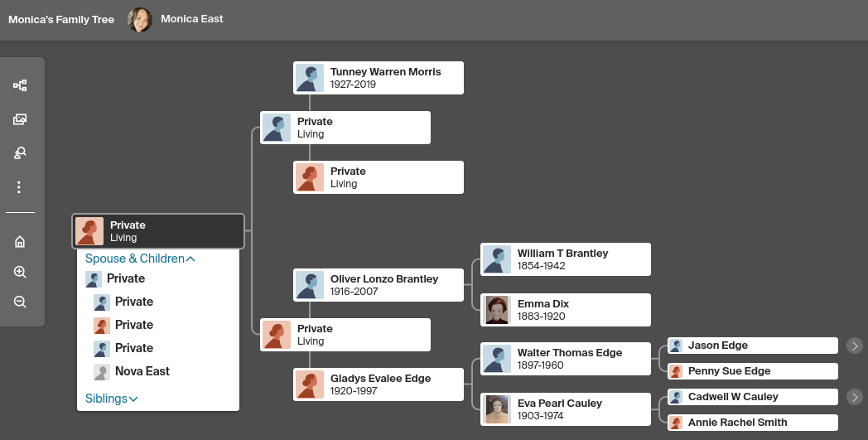Click the find person search icon

pyautogui.click(x=20, y=153)
